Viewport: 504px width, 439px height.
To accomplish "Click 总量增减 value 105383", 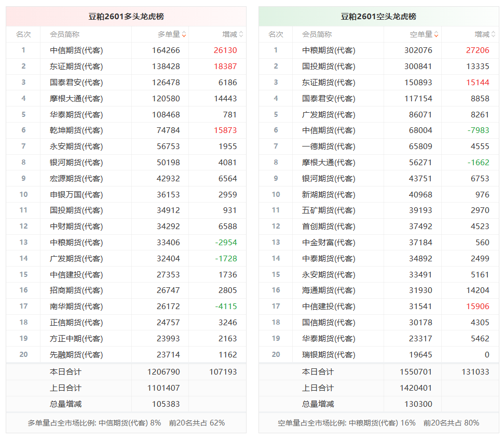I will click(x=166, y=404).
